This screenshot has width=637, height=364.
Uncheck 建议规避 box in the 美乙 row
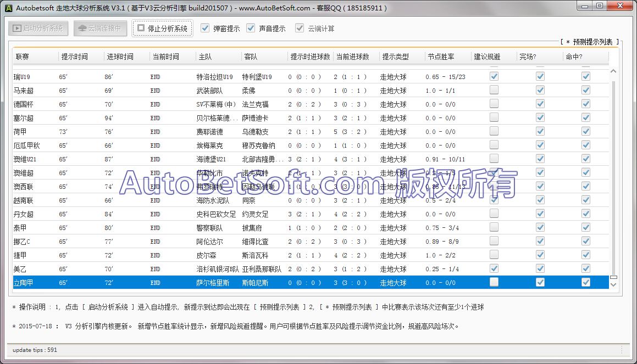494,268
